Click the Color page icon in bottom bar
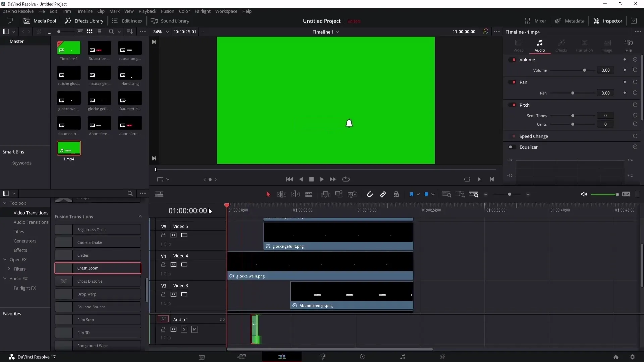 (362, 357)
